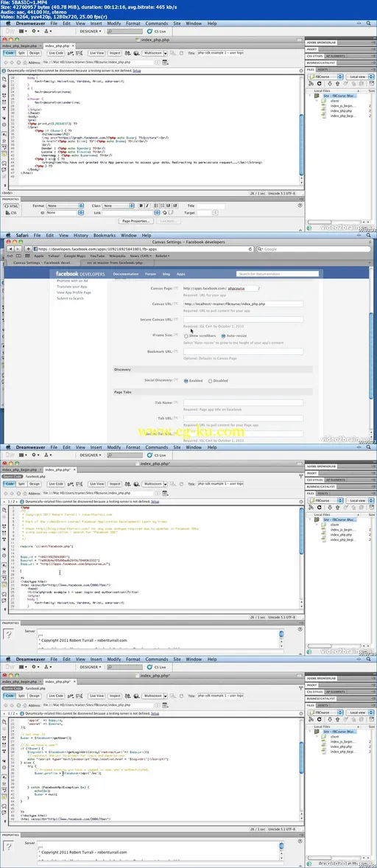Click the Refresh icon in the topmost Files panel
Image resolution: width=377 pixels, height=868 pixels.
pos(319,83)
